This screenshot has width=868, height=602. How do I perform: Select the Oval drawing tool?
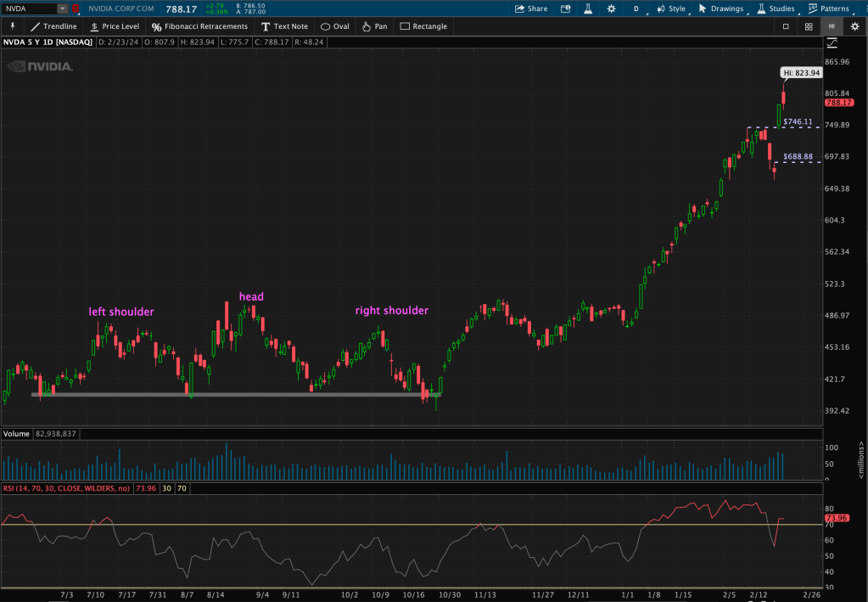(334, 26)
